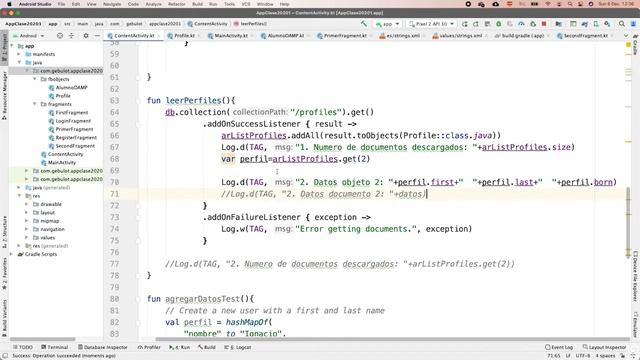
Task: Open the Pixel 2 API device dropdown
Action: click(432, 24)
